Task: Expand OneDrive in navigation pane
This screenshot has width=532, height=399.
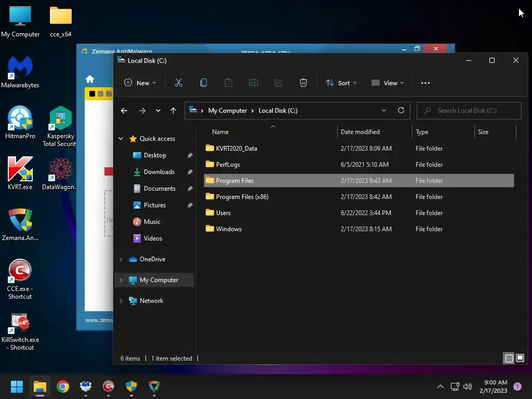Action: pyautogui.click(x=121, y=259)
